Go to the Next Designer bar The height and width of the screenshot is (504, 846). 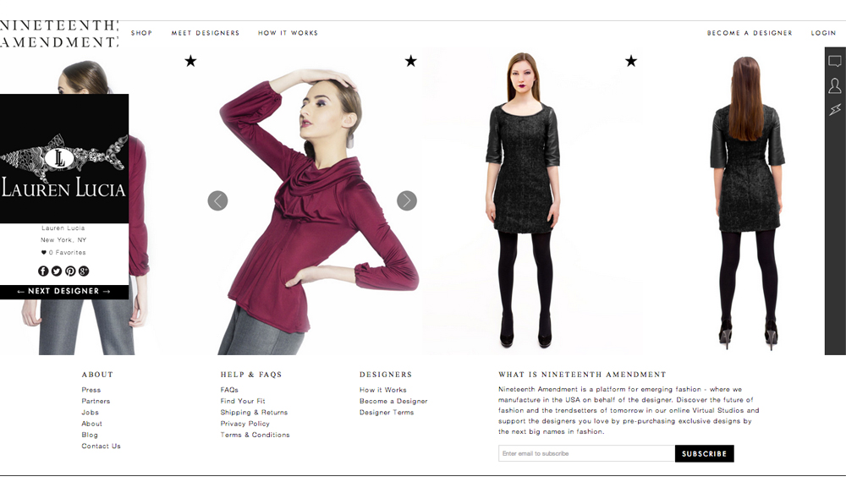click(x=64, y=292)
